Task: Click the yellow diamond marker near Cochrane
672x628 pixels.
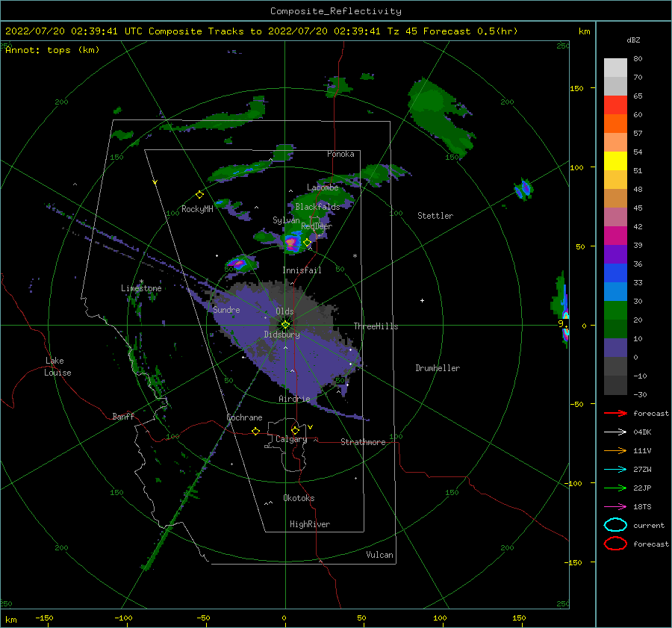Action: click(x=256, y=431)
